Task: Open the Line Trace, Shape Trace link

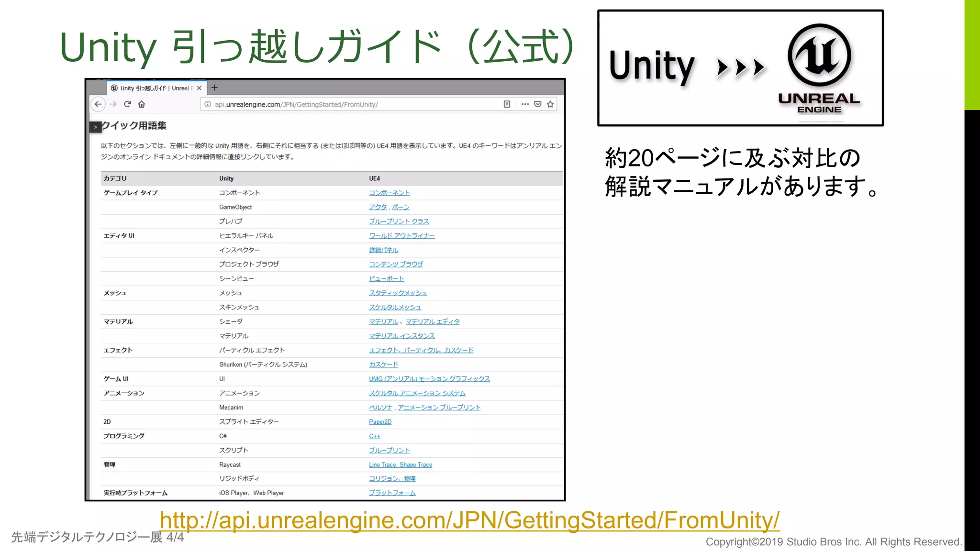Action: (x=400, y=464)
